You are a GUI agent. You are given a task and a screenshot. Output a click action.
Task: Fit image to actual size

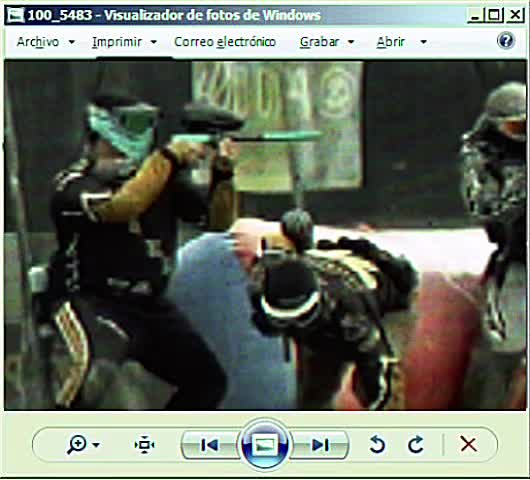[144, 445]
